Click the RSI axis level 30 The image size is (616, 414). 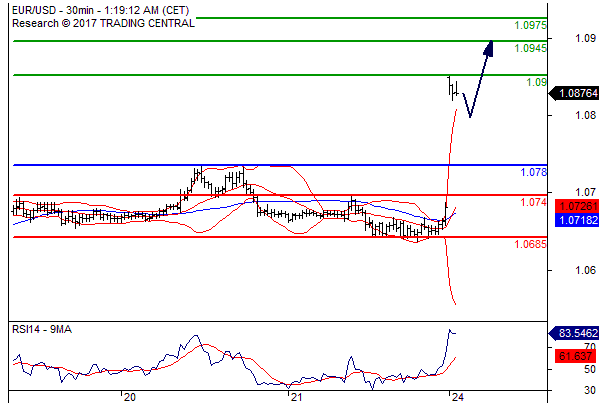coord(589,390)
